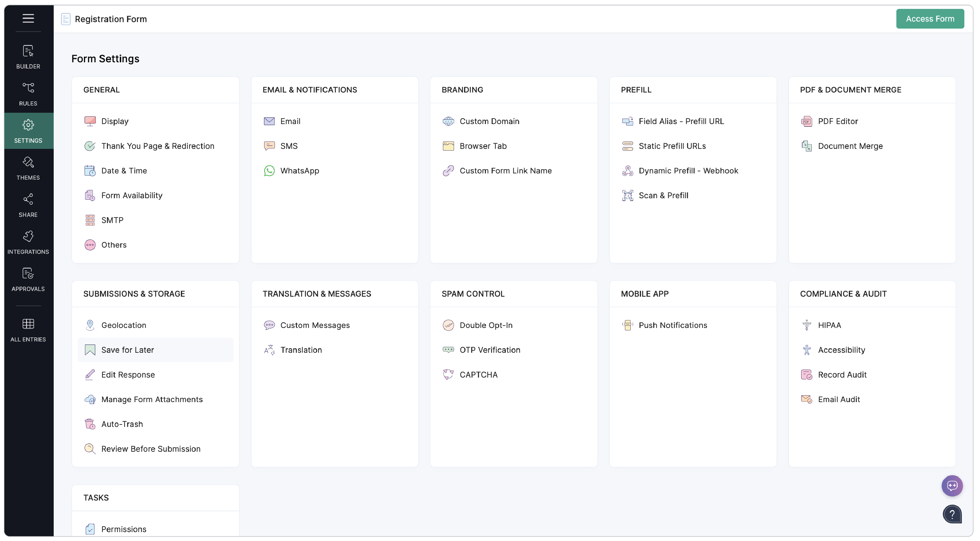Screen dimensions: 980x541
Task: Click the help question mark button
Action: pyautogui.click(x=952, y=514)
